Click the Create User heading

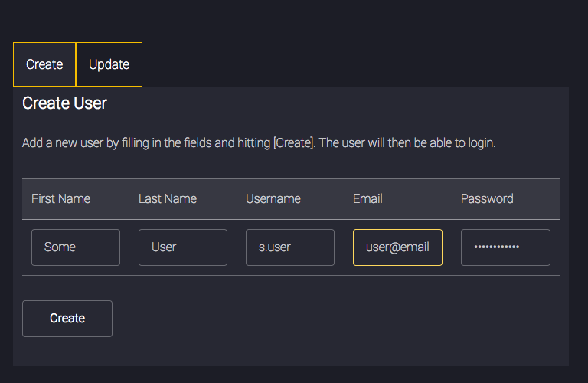pyautogui.click(x=64, y=103)
